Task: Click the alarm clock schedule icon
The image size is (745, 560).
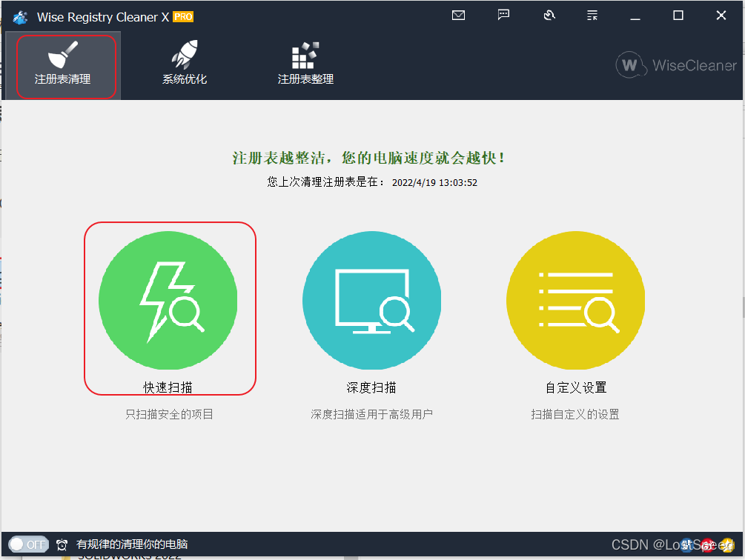Action: [x=62, y=544]
